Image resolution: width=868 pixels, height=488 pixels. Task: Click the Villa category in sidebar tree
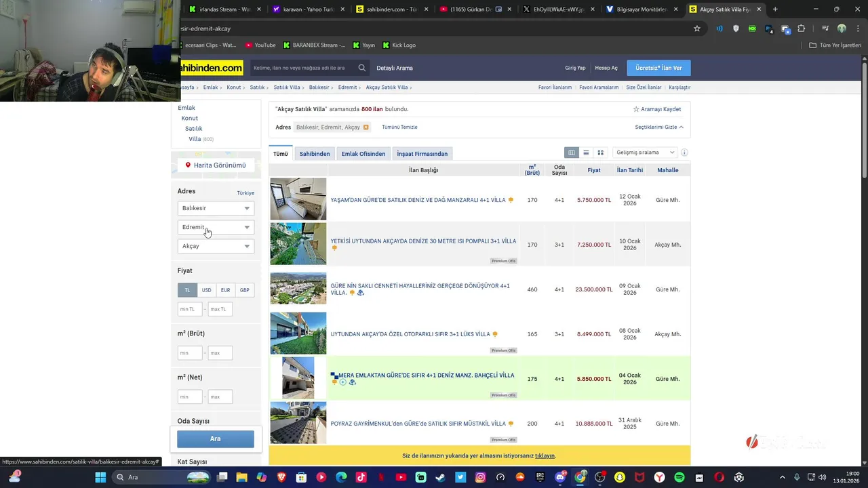[x=195, y=139]
